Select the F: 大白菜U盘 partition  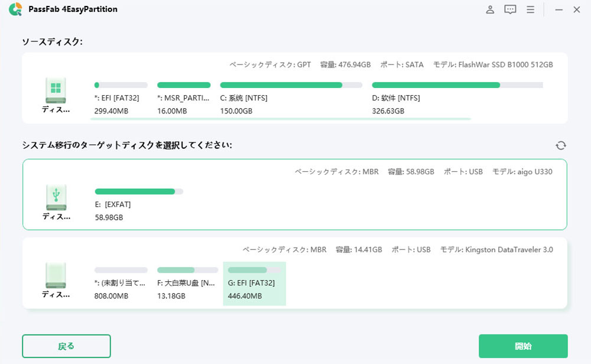coord(183,284)
